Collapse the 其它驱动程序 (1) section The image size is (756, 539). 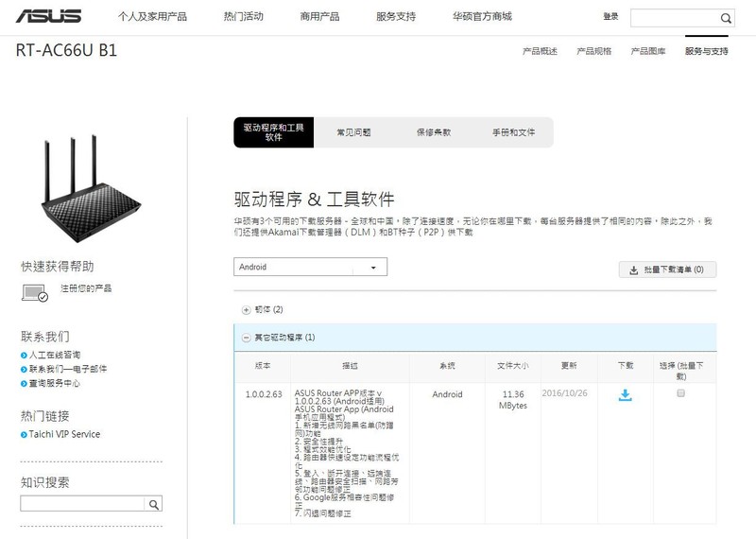pos(246,338)
